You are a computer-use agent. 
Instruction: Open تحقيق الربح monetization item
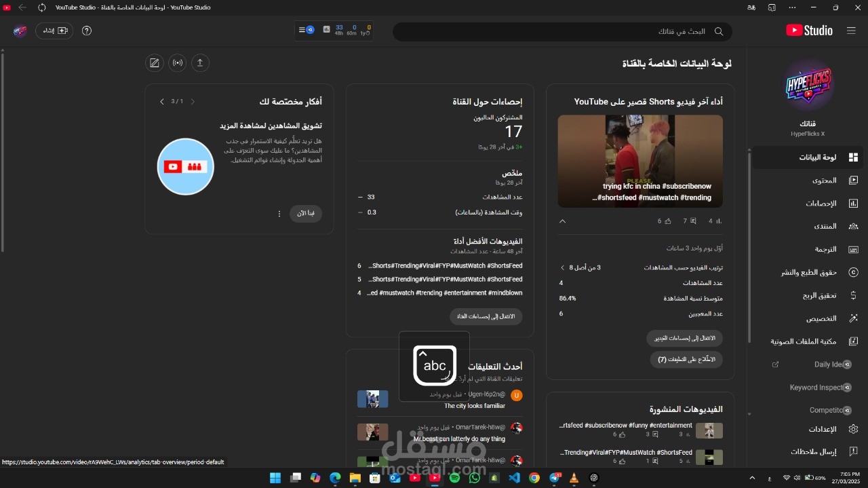(x=807, y=295)
